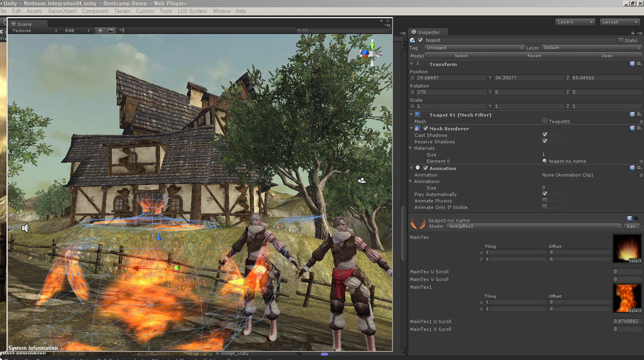Open Mesh Filter gear settings

(x=639, y=114)
